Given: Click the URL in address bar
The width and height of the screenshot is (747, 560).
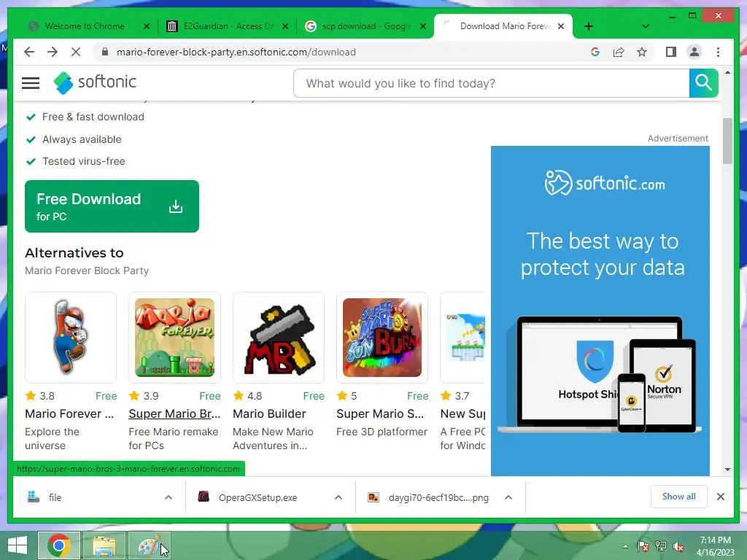Looking at the screenshot, I should point(236,52).
